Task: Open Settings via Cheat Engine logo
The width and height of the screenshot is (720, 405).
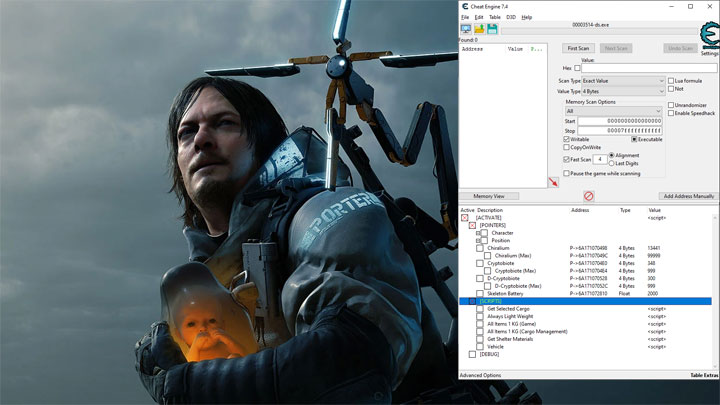Action: [709, 36]
